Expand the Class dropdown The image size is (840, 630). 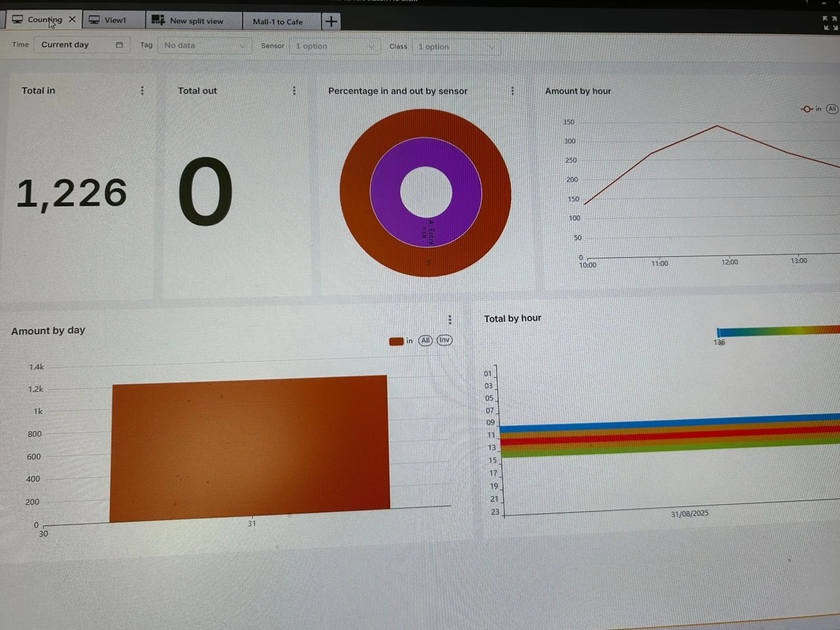[x=456, y=47]
